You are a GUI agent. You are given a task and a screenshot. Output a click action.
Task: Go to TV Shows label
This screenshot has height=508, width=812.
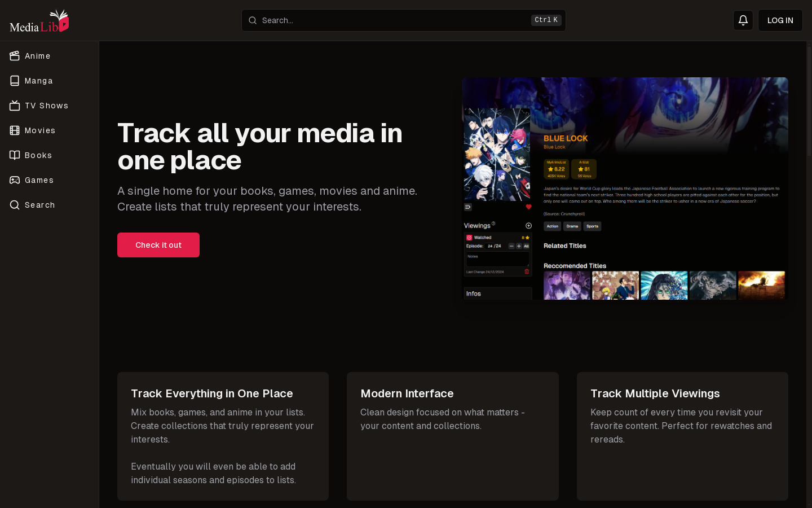(47, 106)
